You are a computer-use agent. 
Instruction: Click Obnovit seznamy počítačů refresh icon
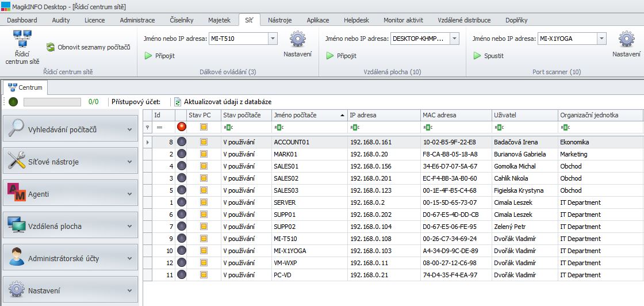[x=51, y=47]
